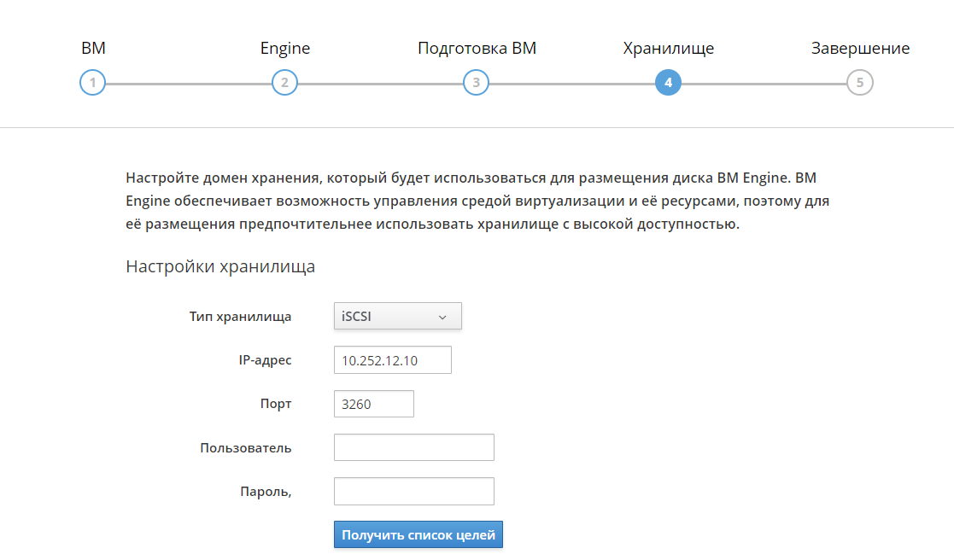Viewport: 954px width, 560px height.
Task: Click the Порт input field
Action: [373, 404]
